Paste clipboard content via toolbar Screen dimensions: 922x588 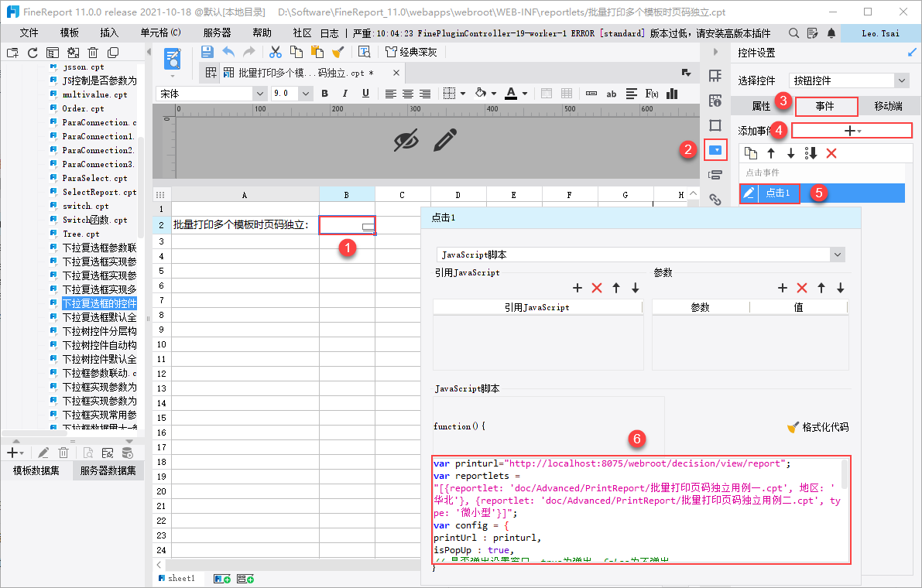pyautogui.click(x=317, y=52)
